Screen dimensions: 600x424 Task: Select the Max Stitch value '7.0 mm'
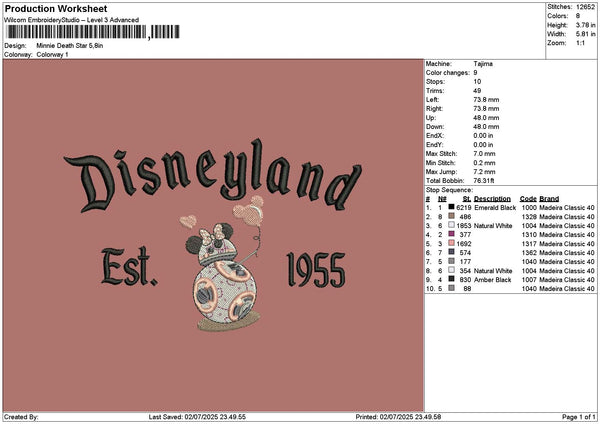(484, 154)
